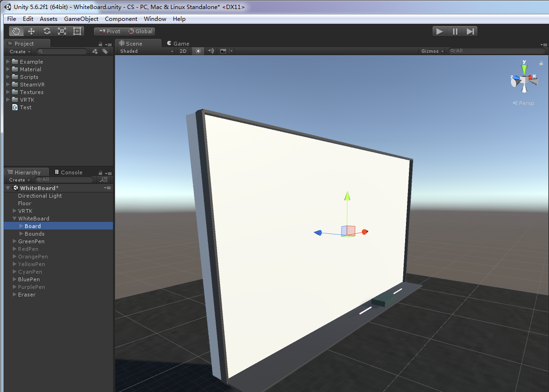Switch to the Game tab

(x=178, y=43)
